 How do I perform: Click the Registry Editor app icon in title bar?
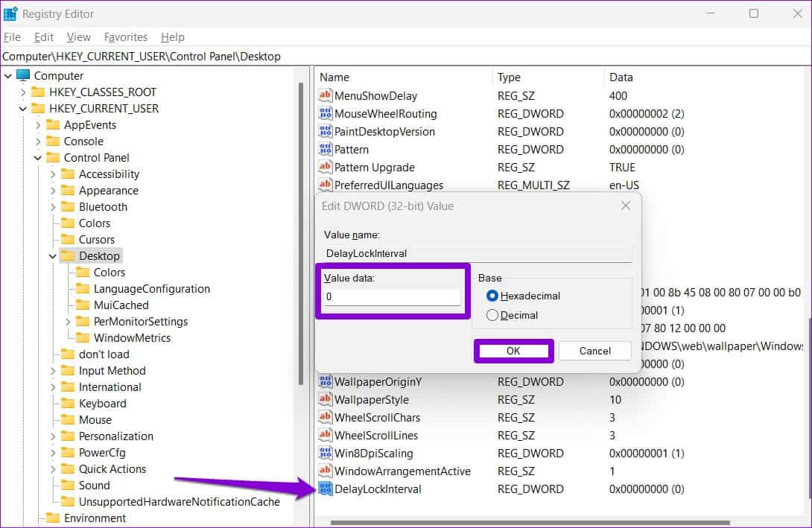point(10,13)
